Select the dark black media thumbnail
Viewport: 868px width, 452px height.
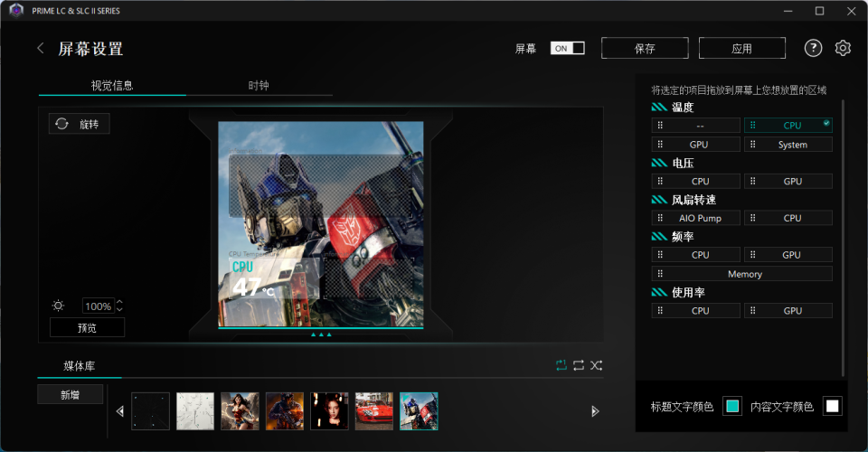coord(151,411)
